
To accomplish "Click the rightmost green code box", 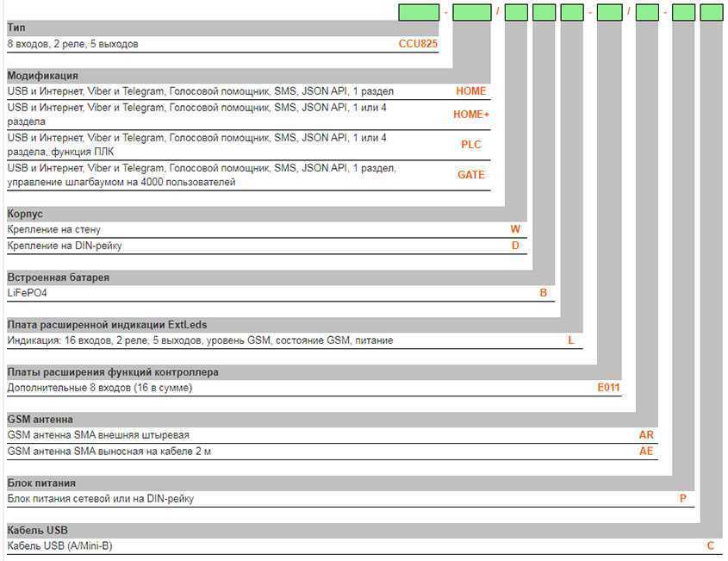I will point(711,12).
